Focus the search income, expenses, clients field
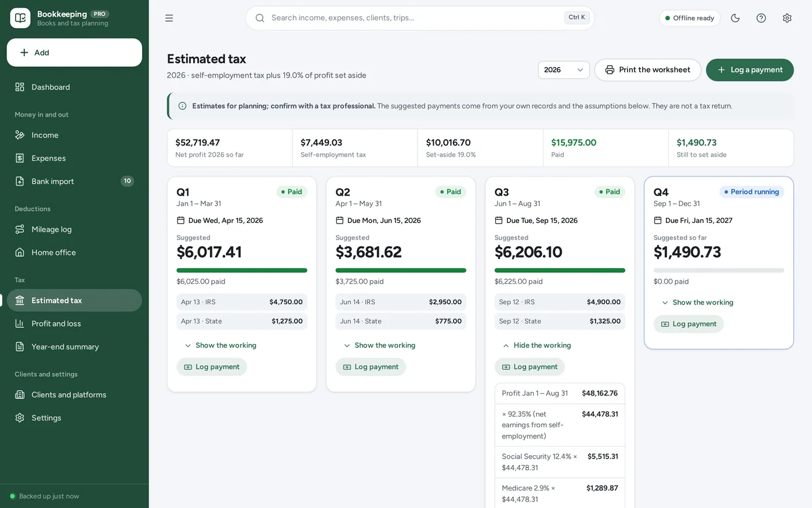The width and height of the screenshot is (812, 508). click(420, 18)
